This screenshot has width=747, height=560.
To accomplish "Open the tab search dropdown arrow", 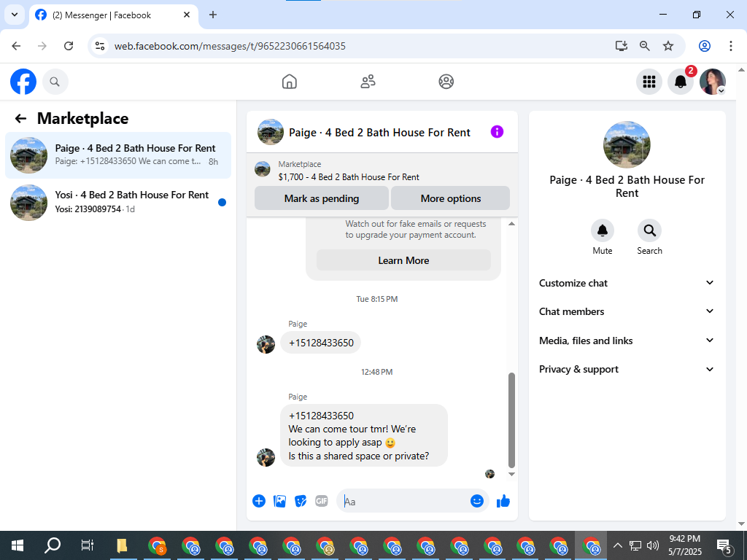I will click(15, 15).
